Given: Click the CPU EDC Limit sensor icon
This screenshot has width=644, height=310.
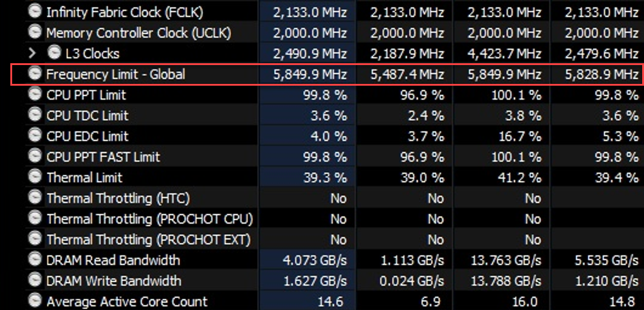Looking at the screenshot, I should click(35, 136).
